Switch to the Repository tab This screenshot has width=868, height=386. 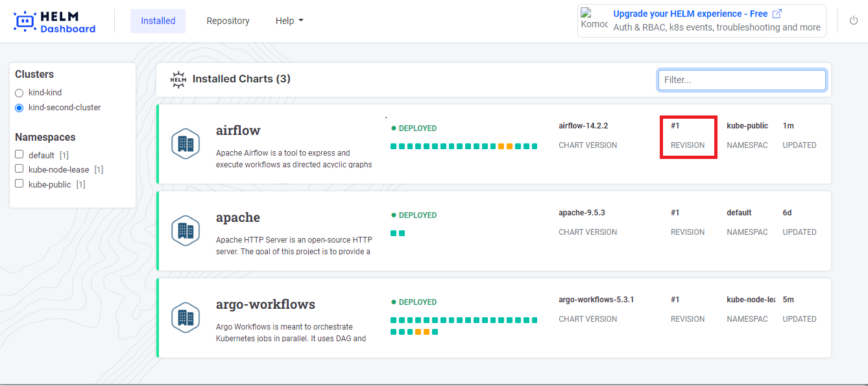pos(228,21)
